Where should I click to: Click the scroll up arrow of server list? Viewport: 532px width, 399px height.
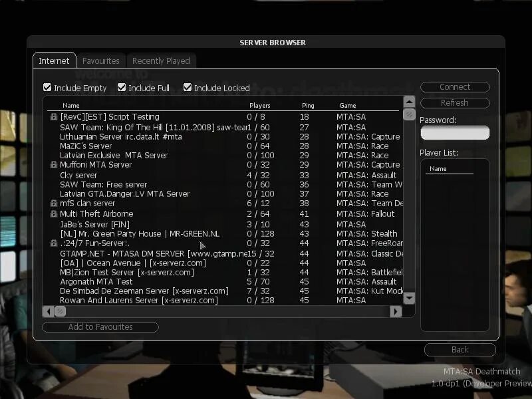click(409, 102)
